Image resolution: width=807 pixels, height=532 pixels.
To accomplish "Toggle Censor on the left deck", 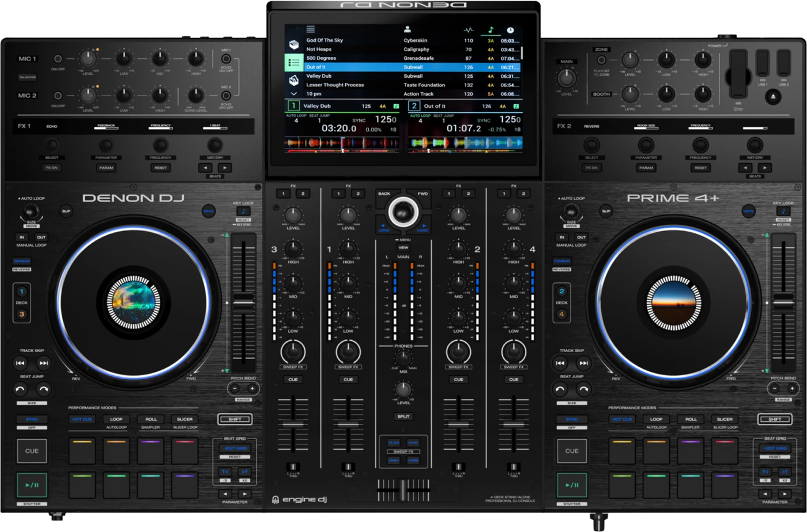I will click(x=22, y=261).
